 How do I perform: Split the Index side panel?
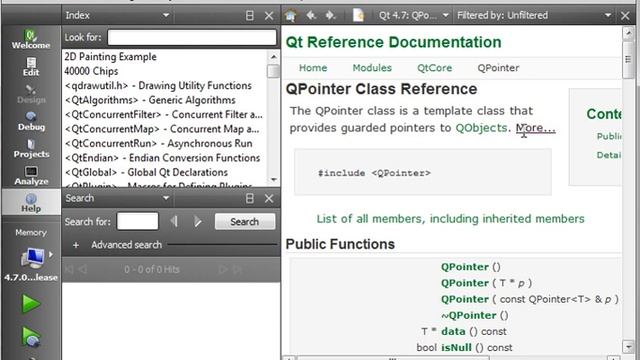250,16
